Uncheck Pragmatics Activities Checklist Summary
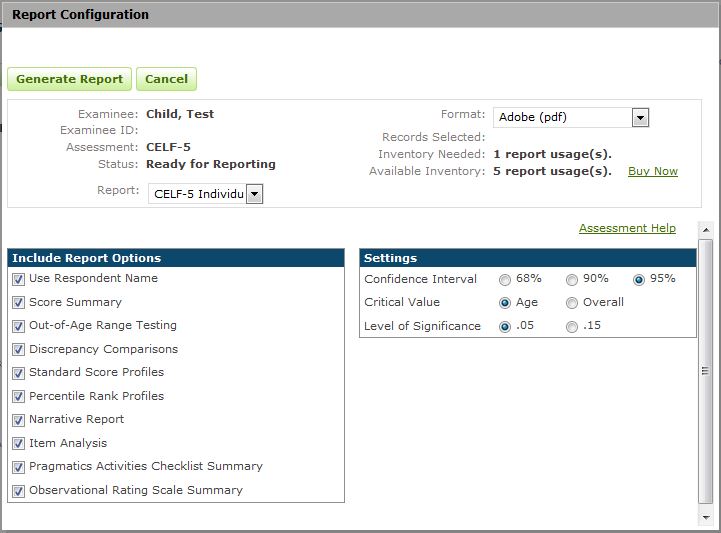This screenshot has height=533, width=721. click(19, 467)
